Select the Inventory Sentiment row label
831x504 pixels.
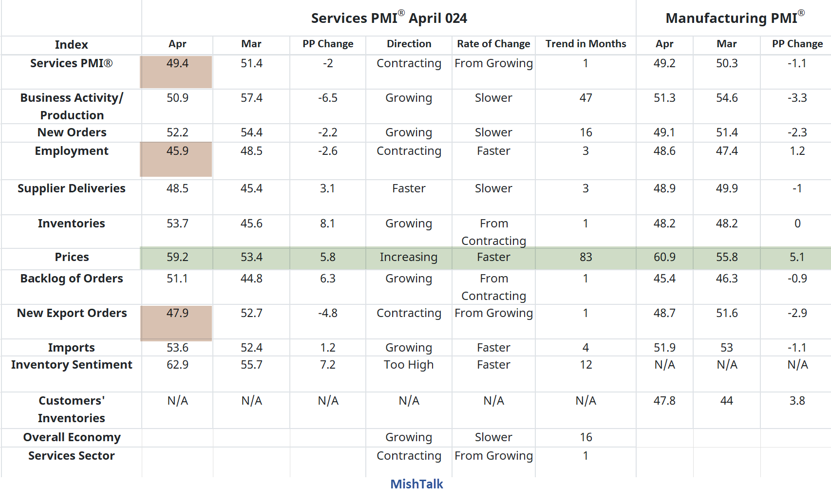click(71, 365)
